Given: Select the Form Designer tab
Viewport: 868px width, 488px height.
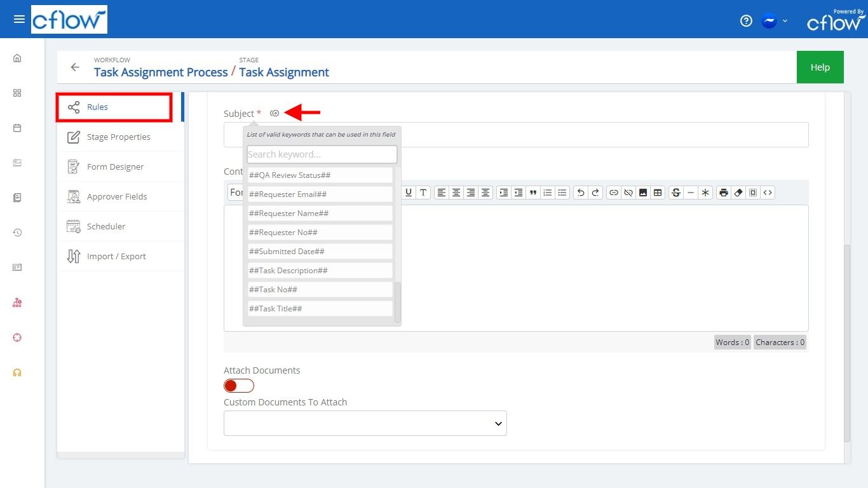Looking at the screenshot, I should tap(114, 166).
